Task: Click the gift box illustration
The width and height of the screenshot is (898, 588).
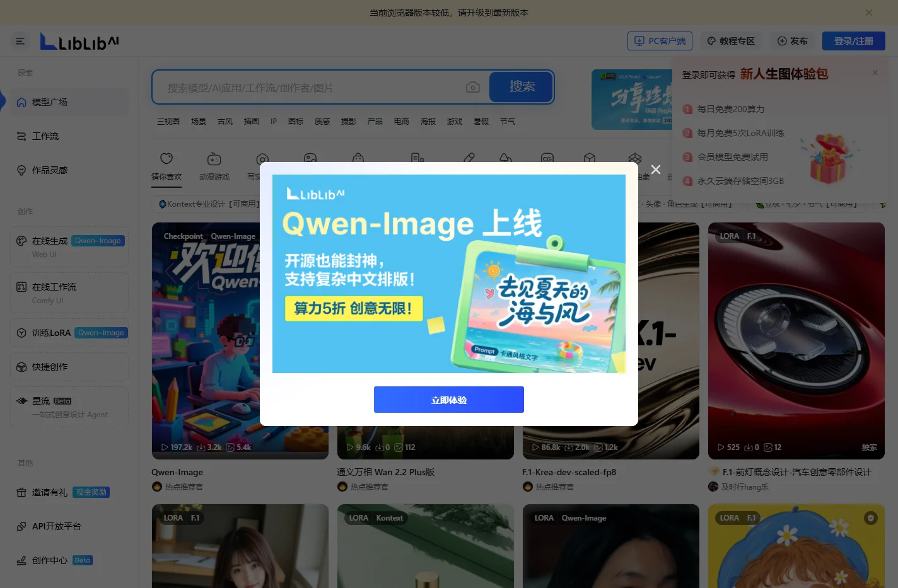Action: coord(829,158)
